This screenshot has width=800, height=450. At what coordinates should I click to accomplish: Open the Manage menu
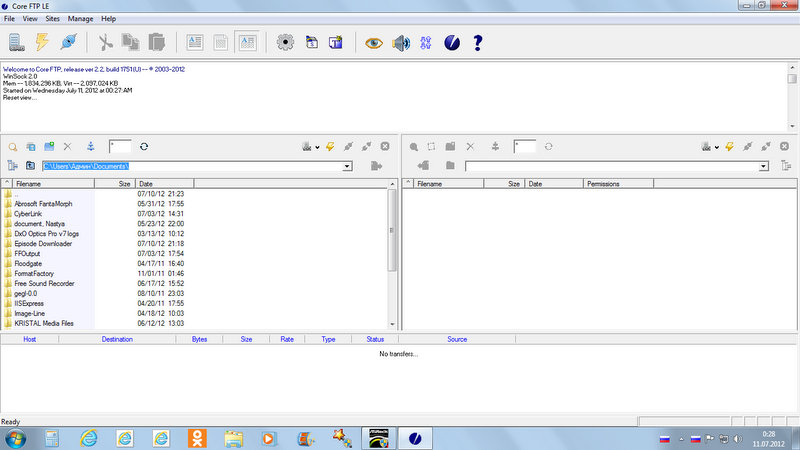[81, 19]
